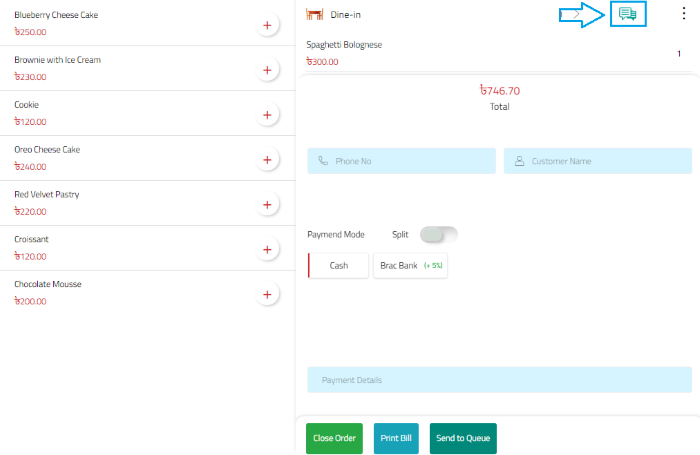Click the Print Bill button
Screen dimensions: 700x455
coord(396,438)
